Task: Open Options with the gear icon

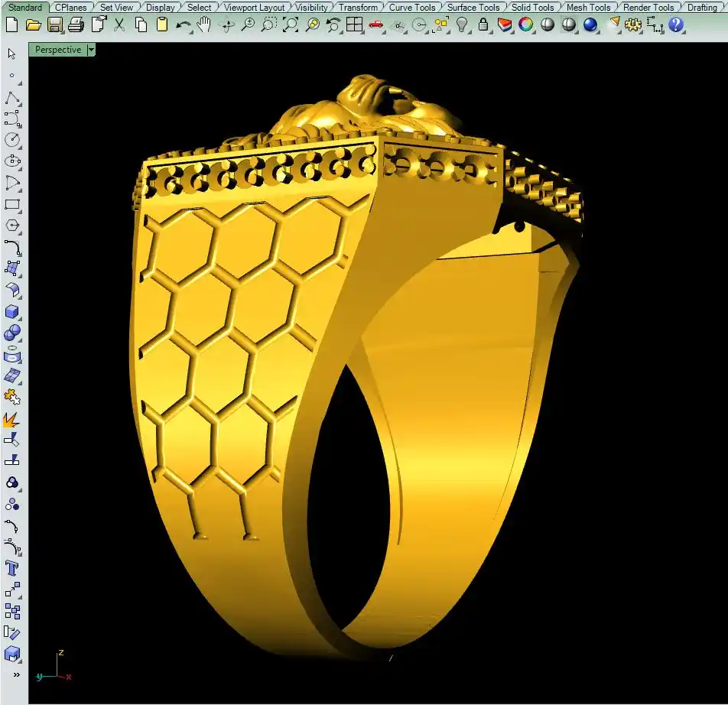Action: click(x=632, y=24)
